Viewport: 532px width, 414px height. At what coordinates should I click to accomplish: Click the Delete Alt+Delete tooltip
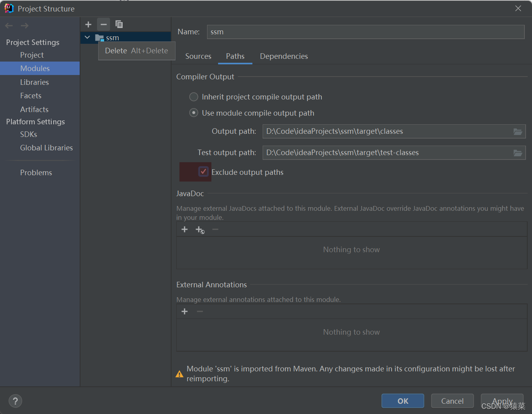(136, 51)
